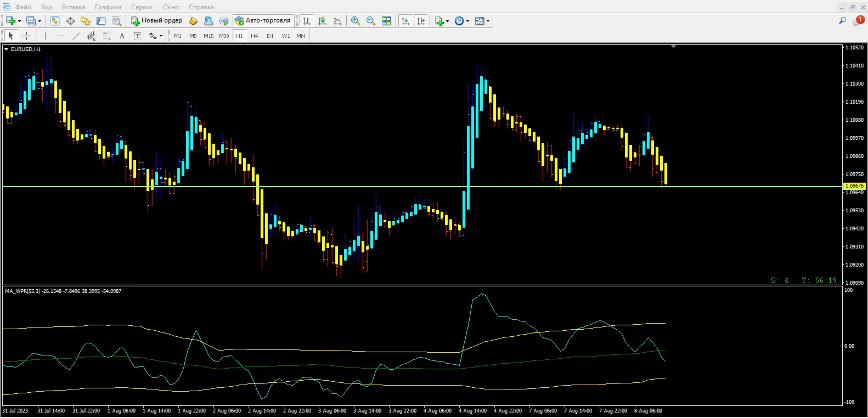This screenshot has height=418, width=868.
Task: Click the Zoom Out magnifier icon
Action: coord(371,21)
